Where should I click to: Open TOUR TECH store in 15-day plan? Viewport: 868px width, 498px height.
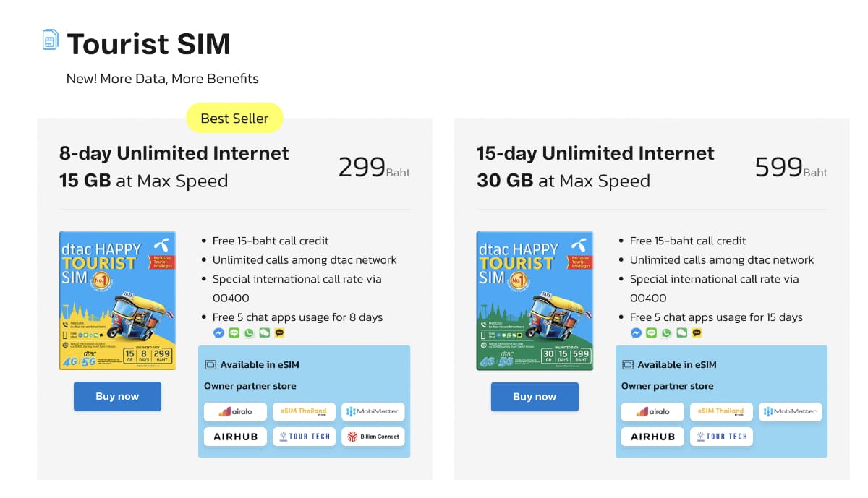(x=721, y=437)
